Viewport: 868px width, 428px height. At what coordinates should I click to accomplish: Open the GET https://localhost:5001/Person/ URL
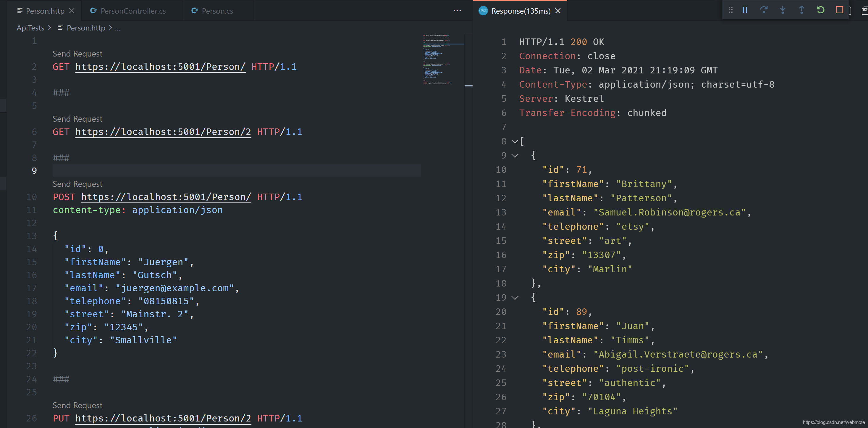[160, 67]
